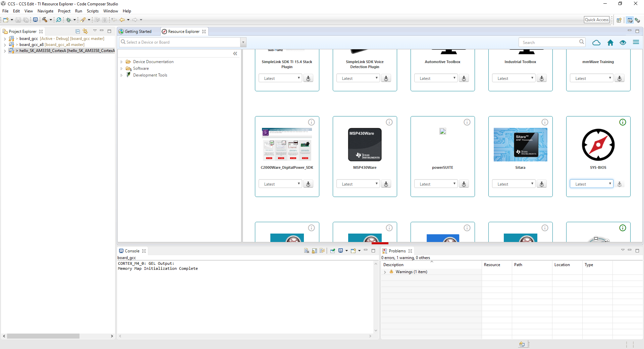This screenshot has height=349, width=644.
Task: Open Select a Device or Board dropdown arrow
Action: tap(244, 42)
